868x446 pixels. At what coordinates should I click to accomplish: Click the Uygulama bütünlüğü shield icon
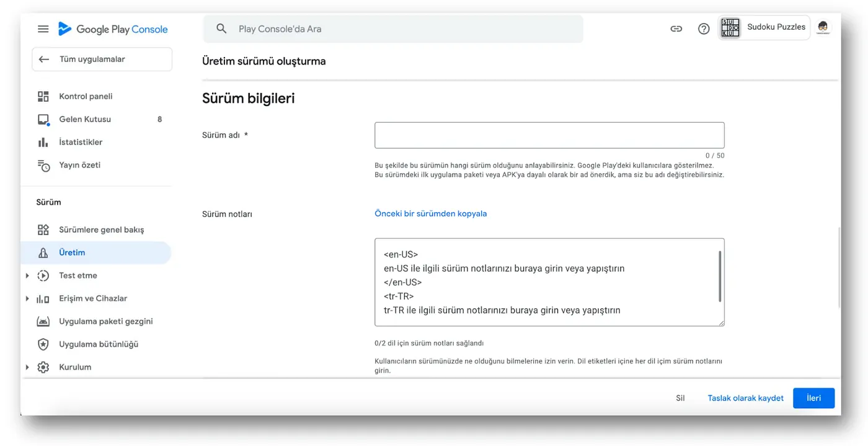pyautogui.click(x=43, y=344)
